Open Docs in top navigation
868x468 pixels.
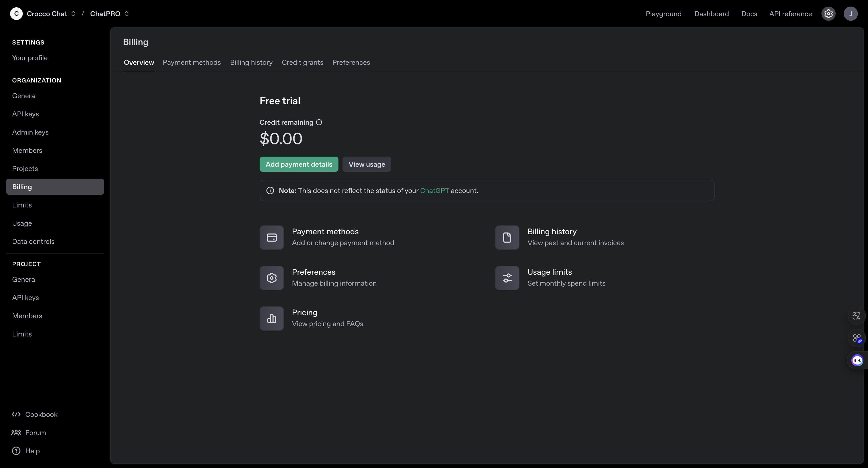[x=749, y=14]
